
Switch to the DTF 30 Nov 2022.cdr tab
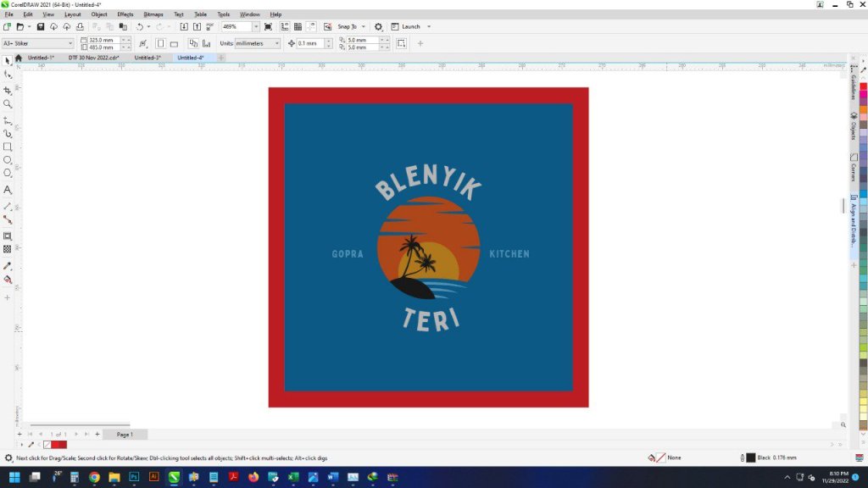(x=93, y=58)
